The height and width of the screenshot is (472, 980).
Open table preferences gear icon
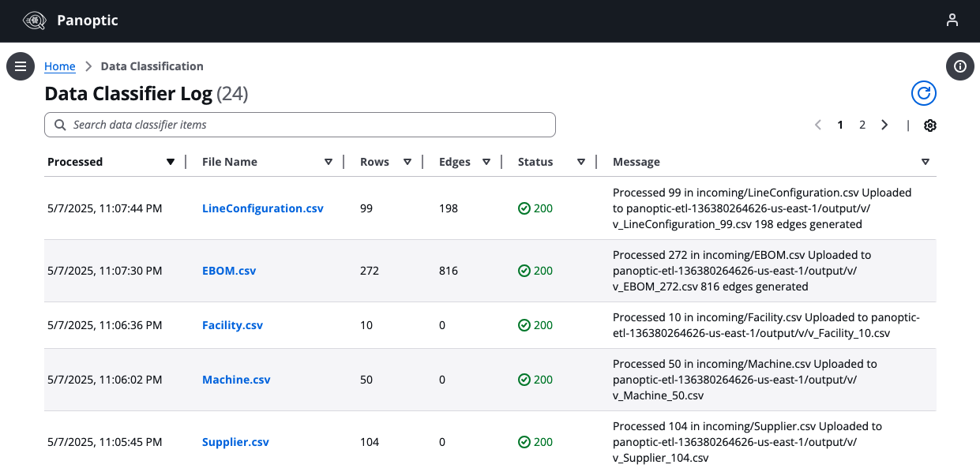click(930, 125)
